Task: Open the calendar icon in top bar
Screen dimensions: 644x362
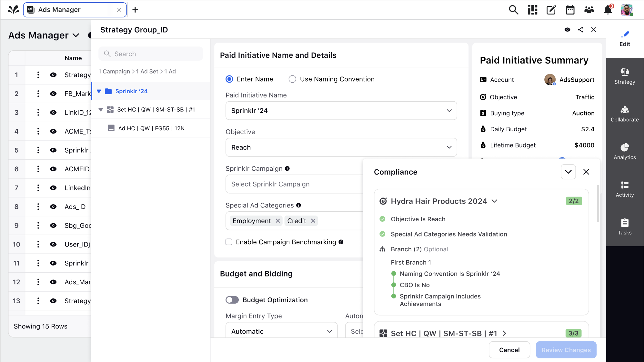Action: click(570, 10)
